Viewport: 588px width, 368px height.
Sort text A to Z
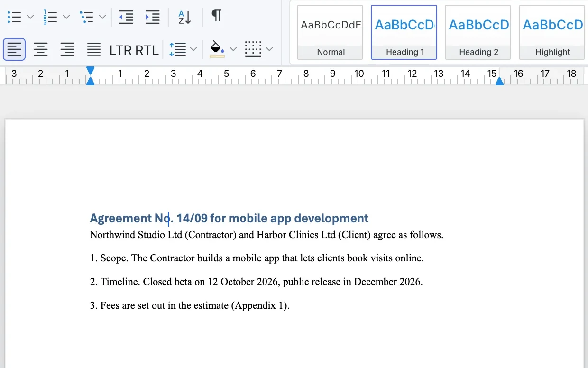(184, 17)
